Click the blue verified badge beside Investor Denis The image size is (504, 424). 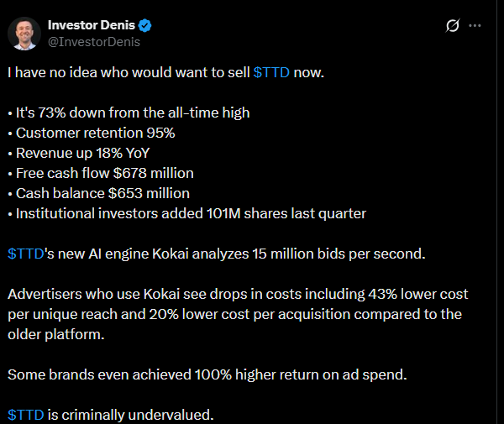click(x=144, y=25)
